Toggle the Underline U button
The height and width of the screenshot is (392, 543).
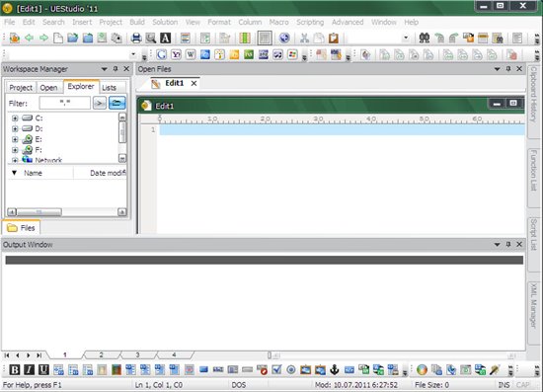pyautogui.click(x=43, y=369)
